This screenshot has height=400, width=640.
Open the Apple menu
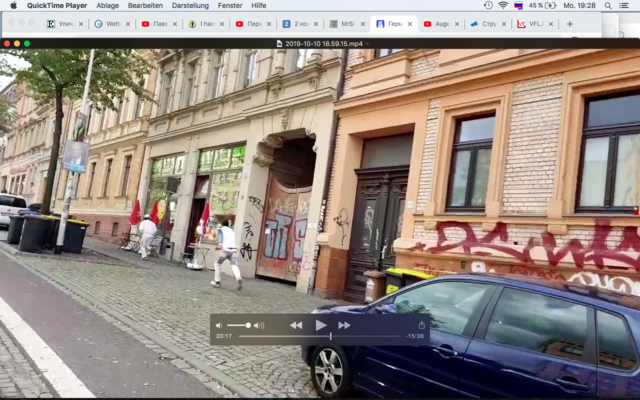[13, 5]
